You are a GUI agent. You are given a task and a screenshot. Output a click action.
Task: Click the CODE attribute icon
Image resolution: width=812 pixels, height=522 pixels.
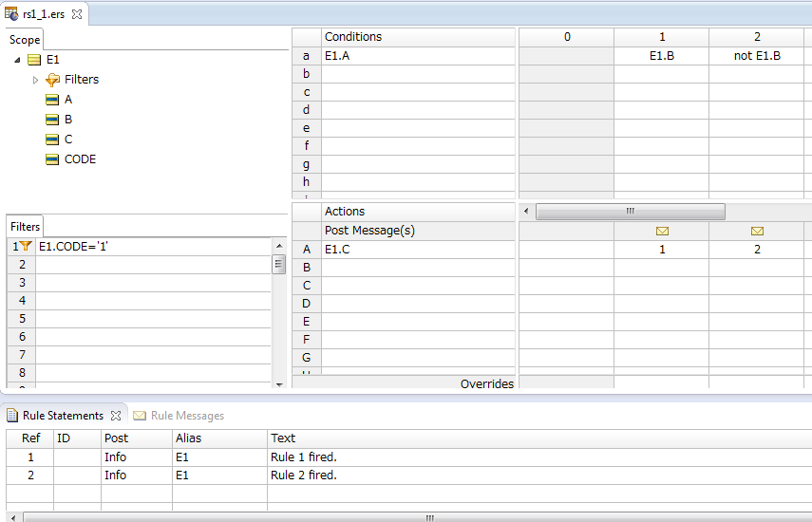[x=52, y=159]
